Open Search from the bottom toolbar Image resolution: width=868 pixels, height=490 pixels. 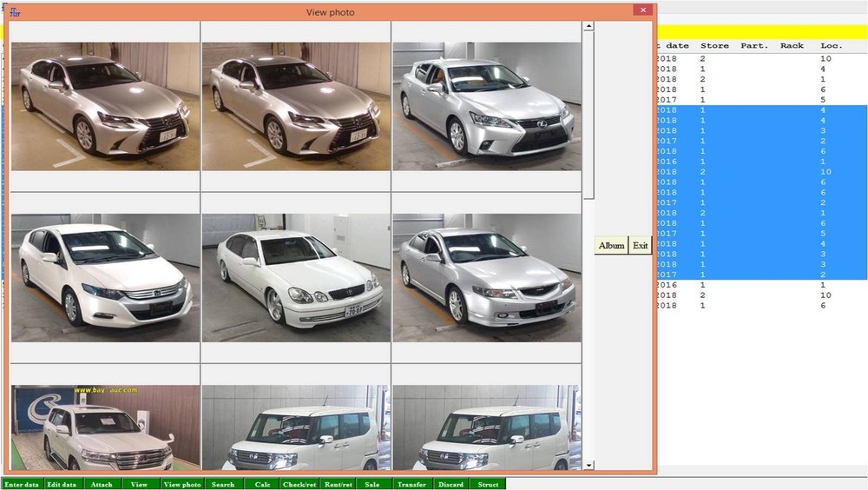tap(223, 484)
